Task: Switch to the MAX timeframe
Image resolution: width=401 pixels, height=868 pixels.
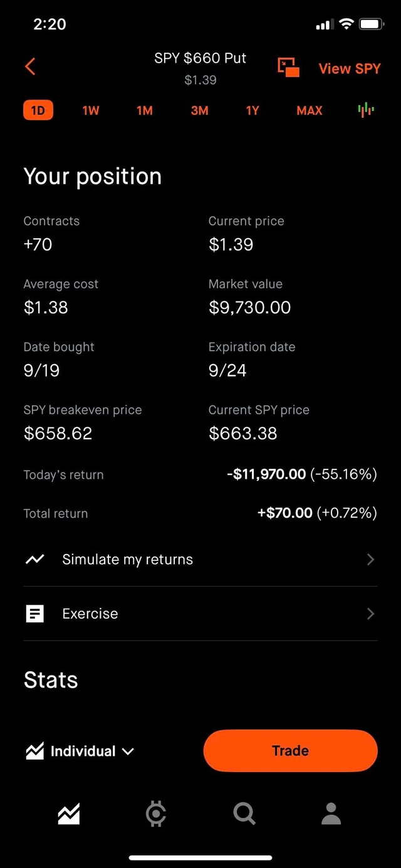Action: coord(309,110)
